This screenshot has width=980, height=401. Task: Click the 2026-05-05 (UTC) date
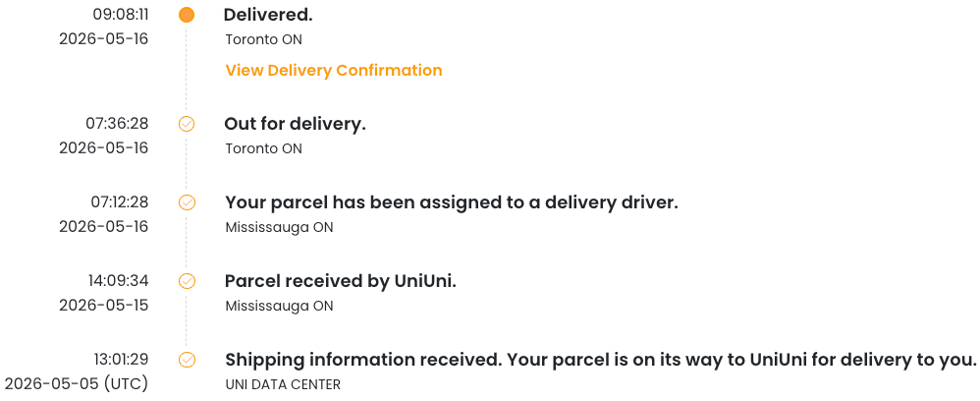[x=77, y=383]
